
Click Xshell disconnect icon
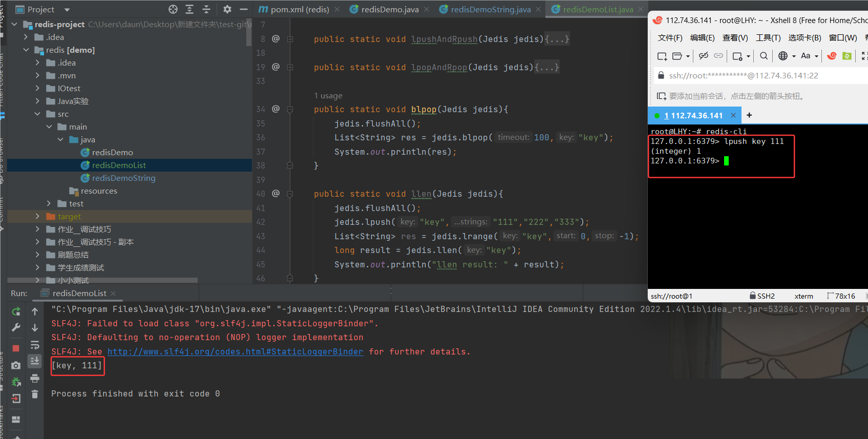click(x=704, y=56)
